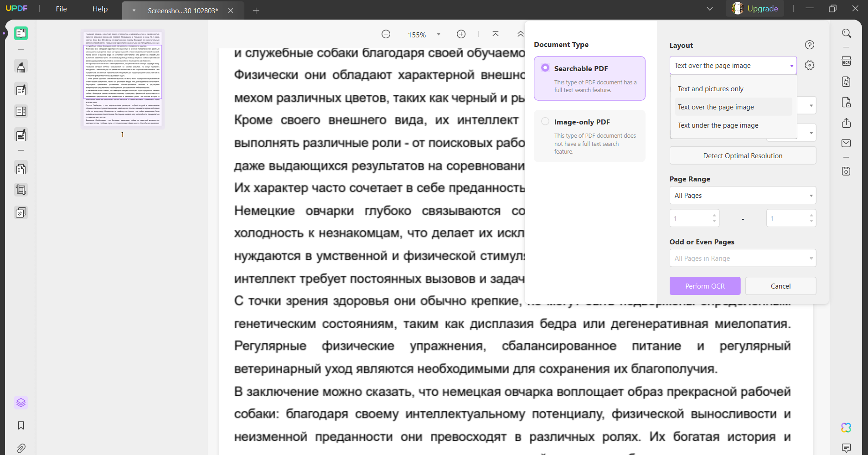Viewport: 868px width, 455px height.
Task: Click the zoom in plus icon
Action: click(461, 34)
